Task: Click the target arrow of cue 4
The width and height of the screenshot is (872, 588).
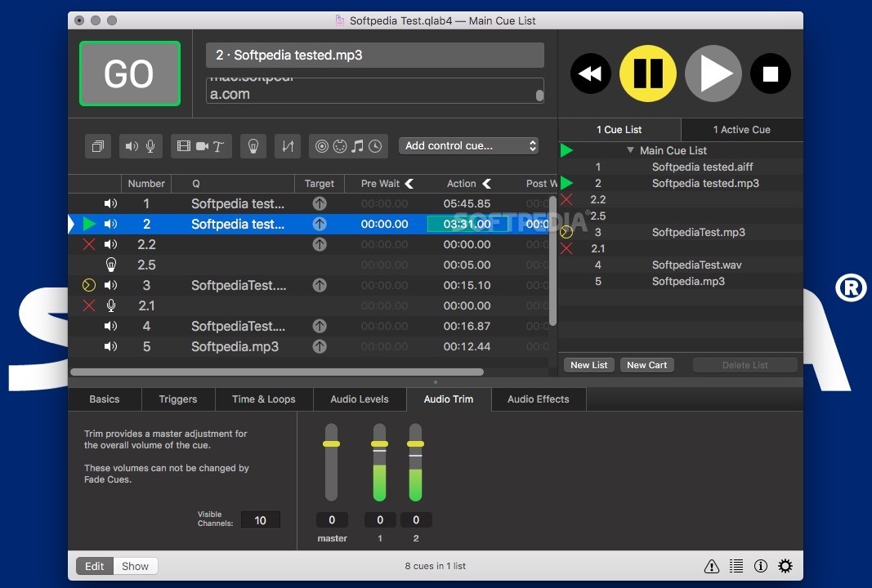Action: (320, 326)
